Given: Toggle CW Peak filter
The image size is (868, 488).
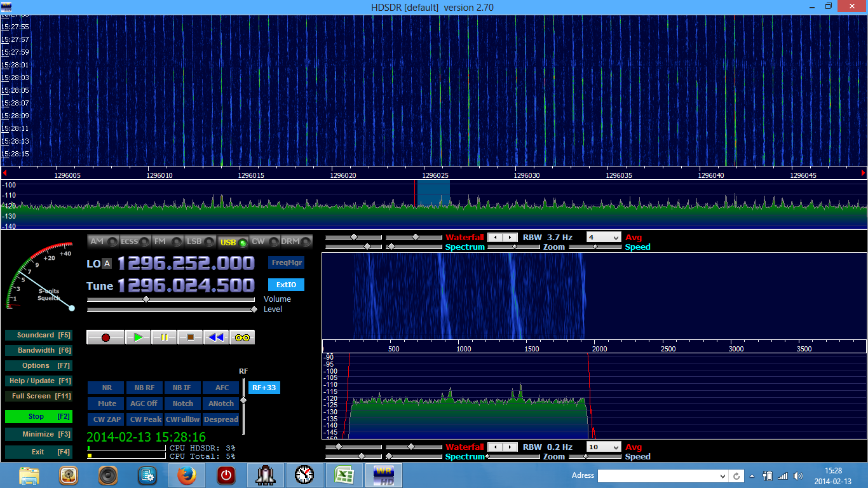Looking at the screenshot, I should click(x=144, y=419).
